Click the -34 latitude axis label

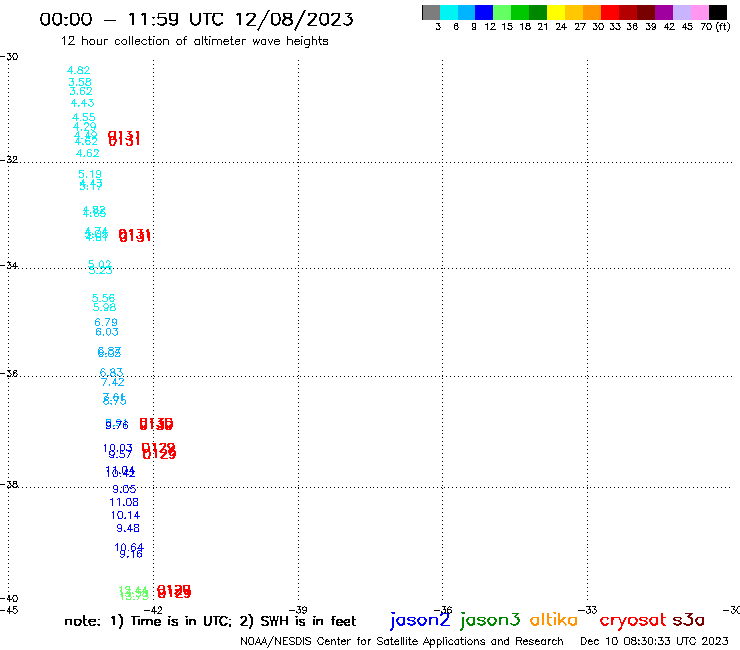tap(9, 265)
